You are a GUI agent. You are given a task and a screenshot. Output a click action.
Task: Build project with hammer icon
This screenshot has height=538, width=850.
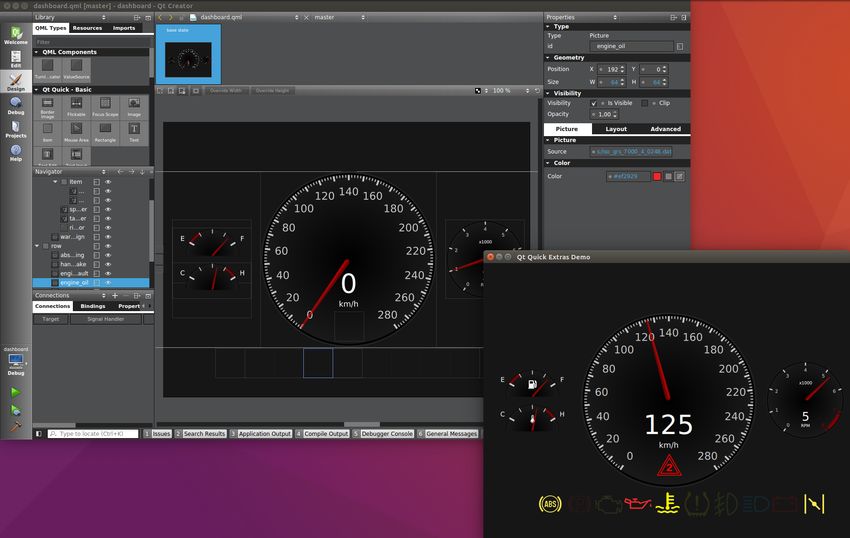15,427
